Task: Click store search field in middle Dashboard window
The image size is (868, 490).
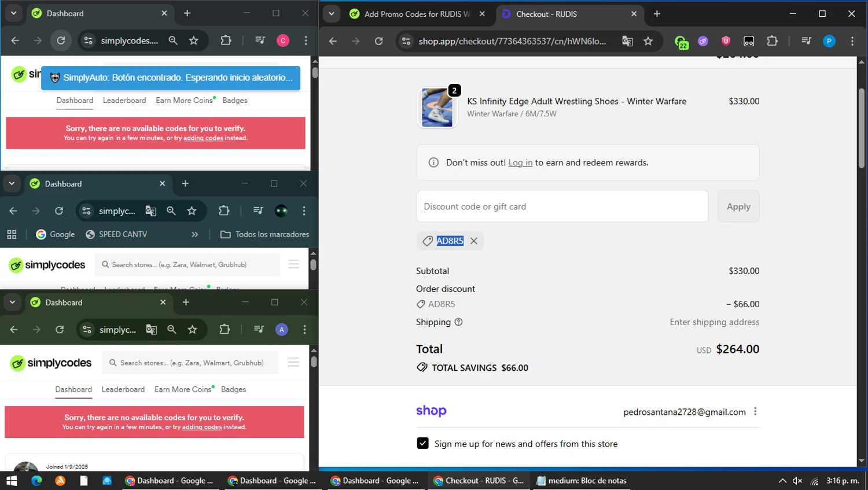Action: (187, 264)
